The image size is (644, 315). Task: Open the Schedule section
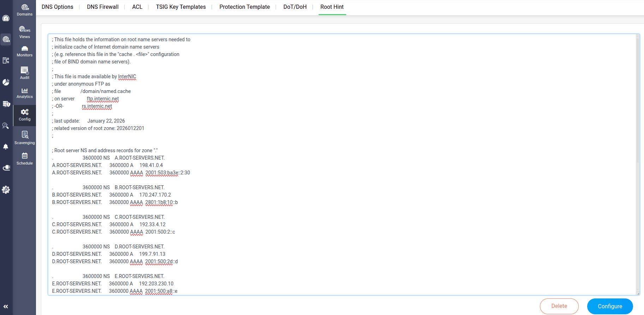(x=24, y=159)
